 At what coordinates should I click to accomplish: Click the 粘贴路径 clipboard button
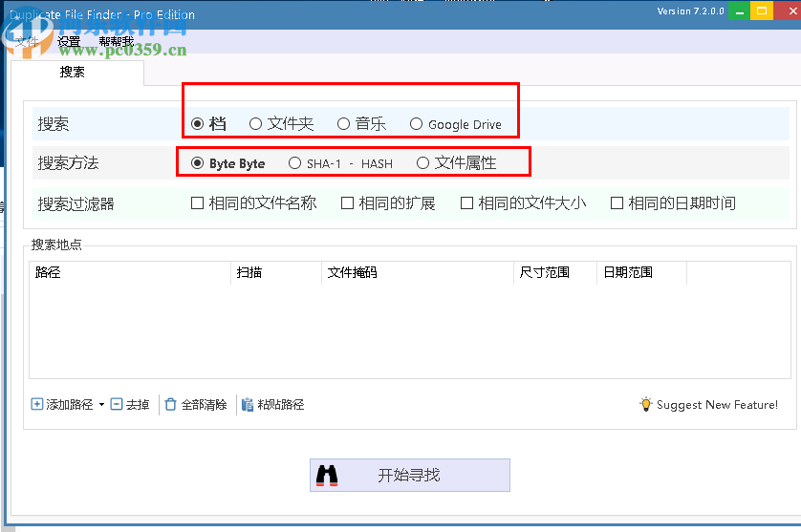point(272,404)
